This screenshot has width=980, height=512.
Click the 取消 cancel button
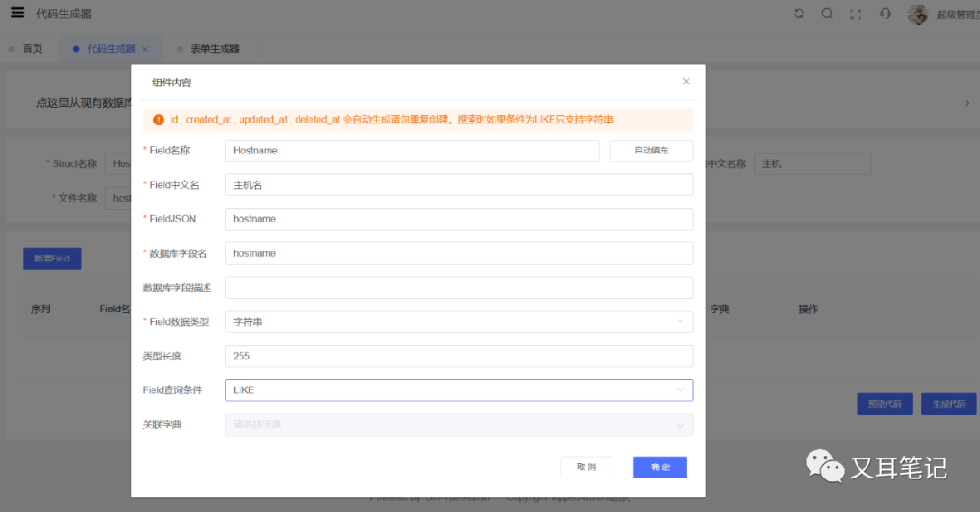(x=586, y=467)
